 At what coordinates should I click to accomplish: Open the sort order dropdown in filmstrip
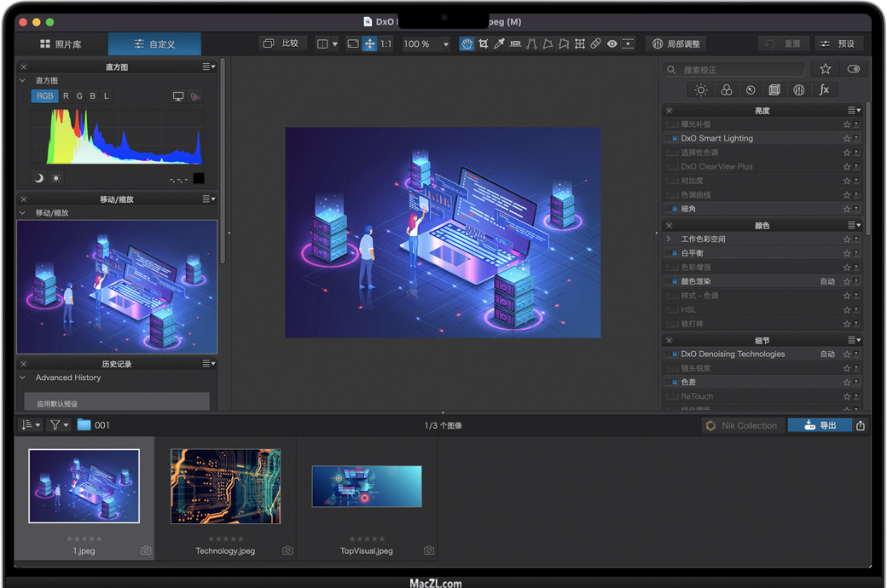31,424
